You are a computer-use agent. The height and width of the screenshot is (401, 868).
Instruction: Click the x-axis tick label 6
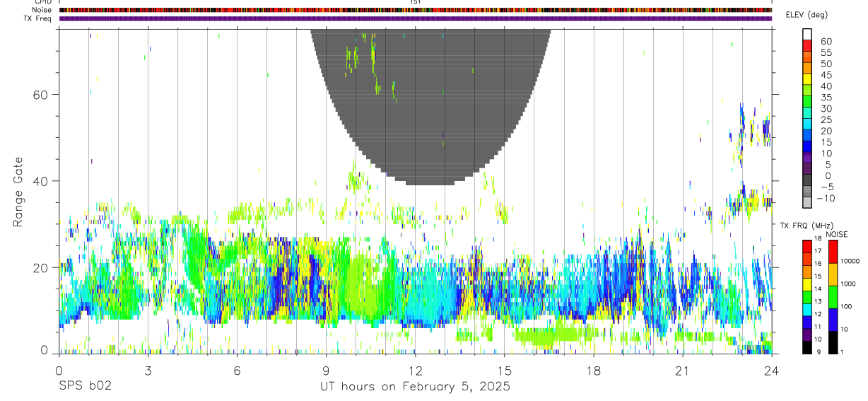[x=237, y=370]
